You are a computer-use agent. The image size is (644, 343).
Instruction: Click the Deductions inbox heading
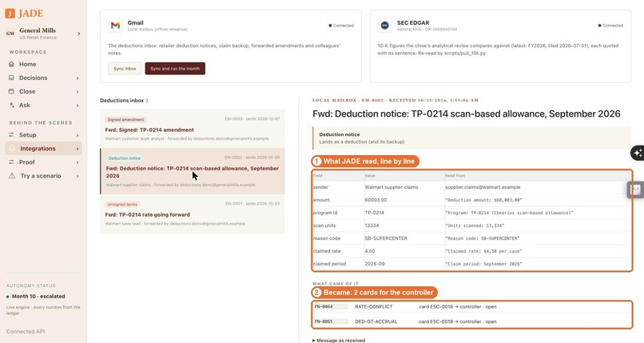coord(122,100)
